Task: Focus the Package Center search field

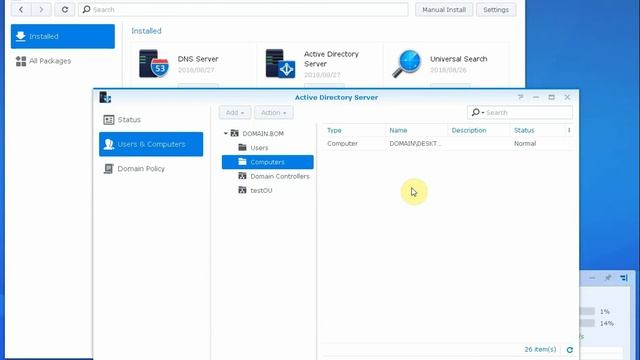Action: click(243, 9)
